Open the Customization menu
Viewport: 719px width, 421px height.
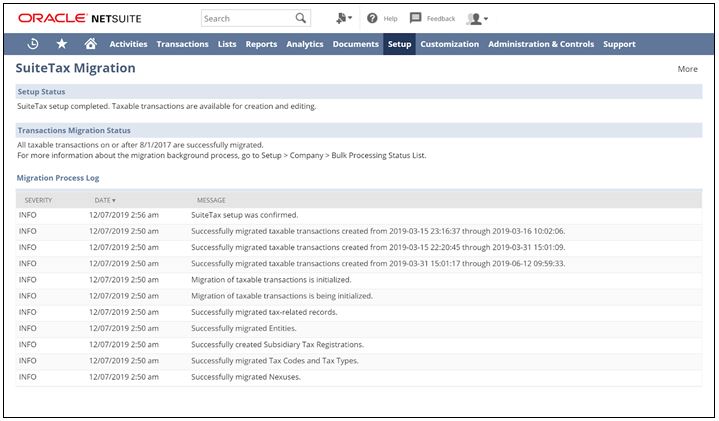(x=449, y=44)
